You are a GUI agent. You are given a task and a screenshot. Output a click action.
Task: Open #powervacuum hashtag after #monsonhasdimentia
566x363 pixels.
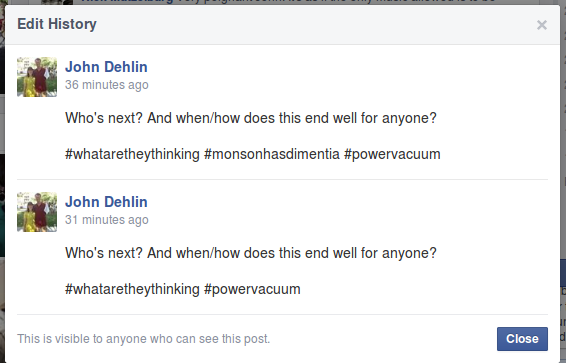tap(392, 154)
